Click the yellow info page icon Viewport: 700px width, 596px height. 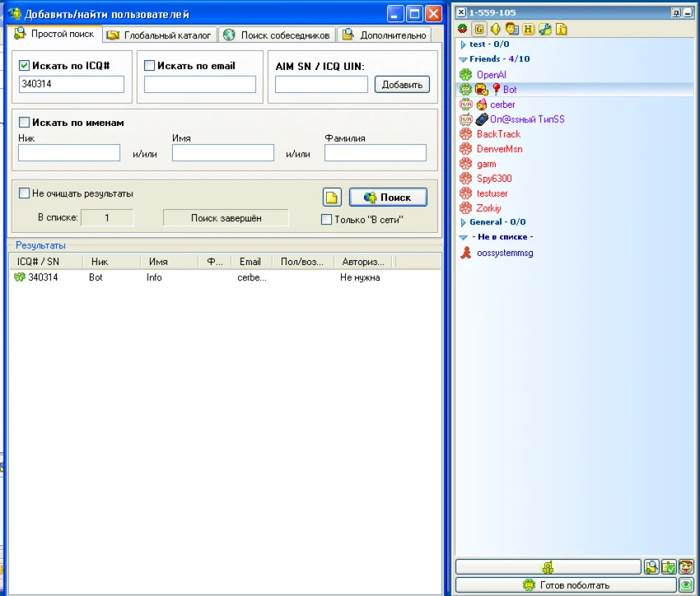[561, 29]
